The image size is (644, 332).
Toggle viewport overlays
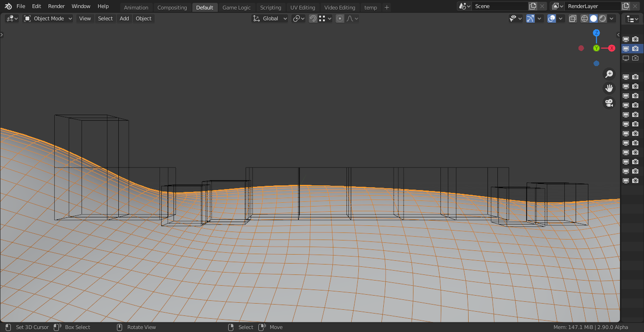point(552,19)
